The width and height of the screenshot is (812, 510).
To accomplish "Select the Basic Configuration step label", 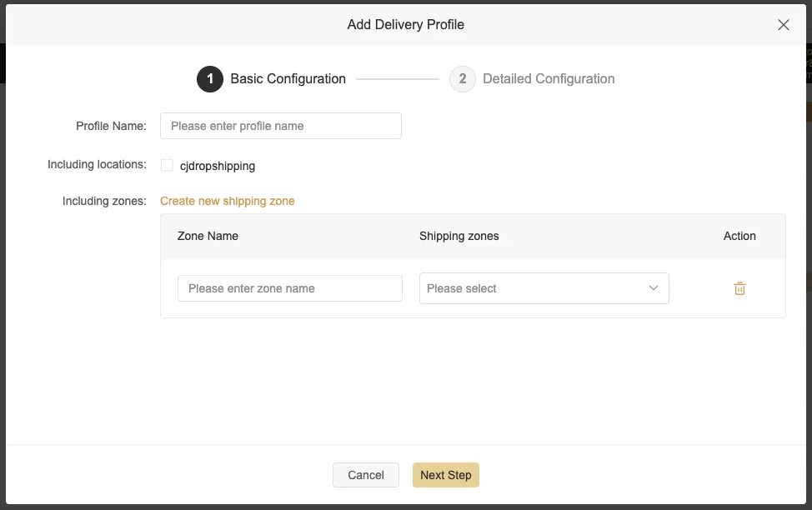I will click(x=288, y=79).
